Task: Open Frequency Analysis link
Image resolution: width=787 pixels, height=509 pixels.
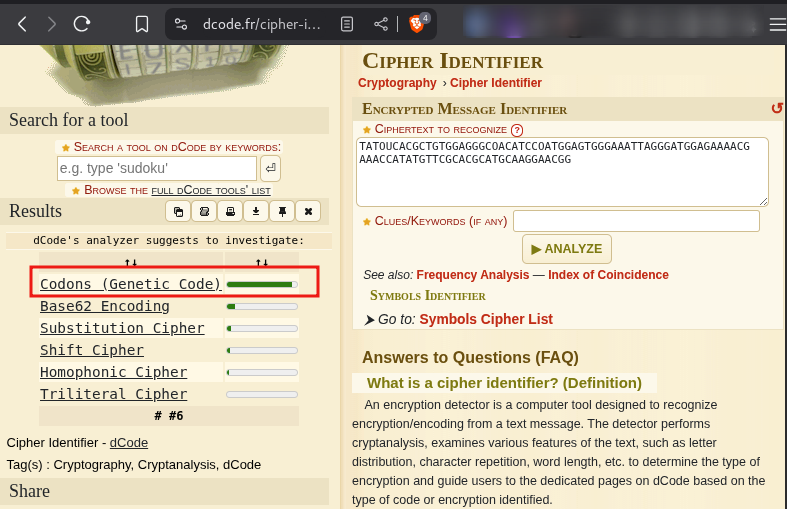Action: pyautogui.click(x=473, y=275)
